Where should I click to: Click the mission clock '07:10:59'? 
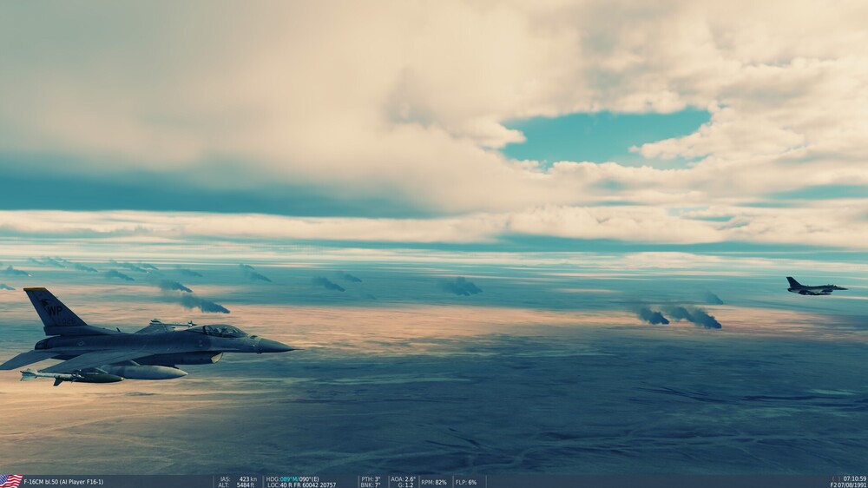(855, 478)
